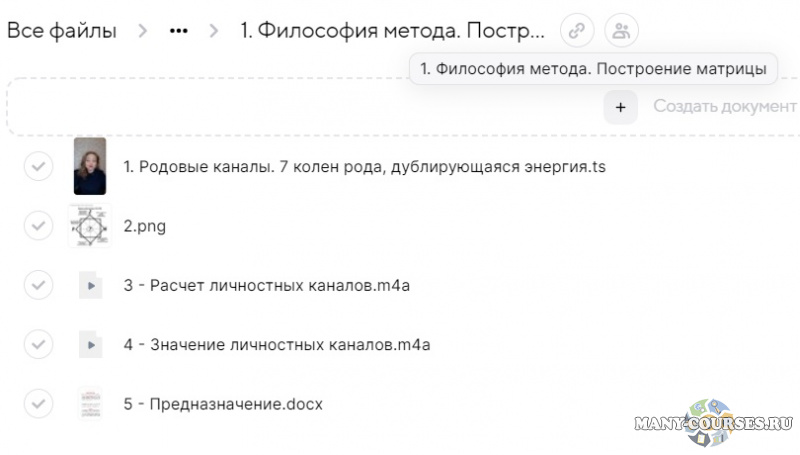800x455 pixels.
Task: Go to Все файлы breadcrumb
Action: coord(62,31)
